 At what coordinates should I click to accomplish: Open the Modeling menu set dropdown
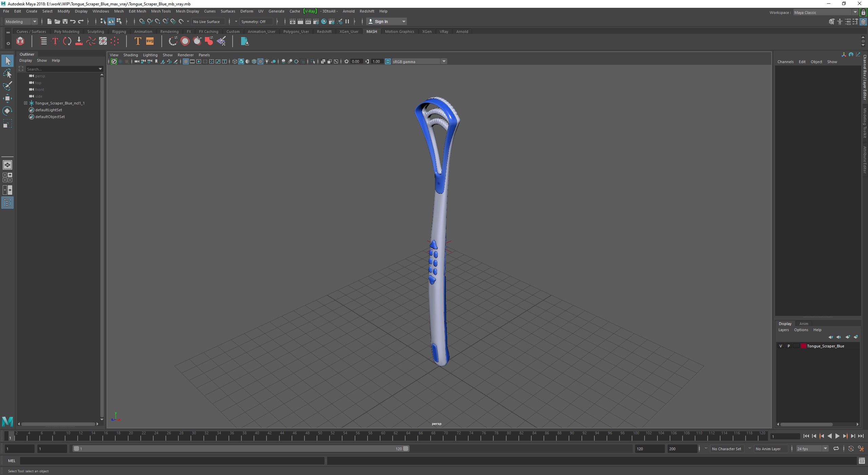click(21, 21)
